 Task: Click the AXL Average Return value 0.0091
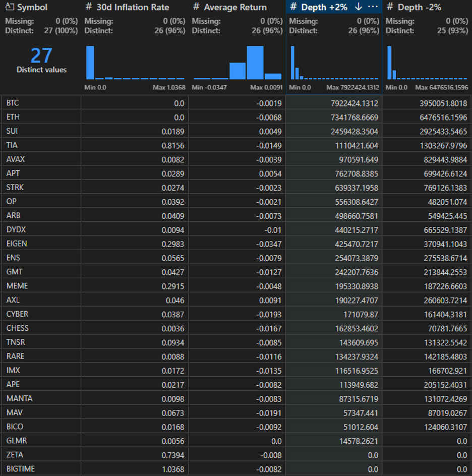pyautogui.click(x=270, y=301)
